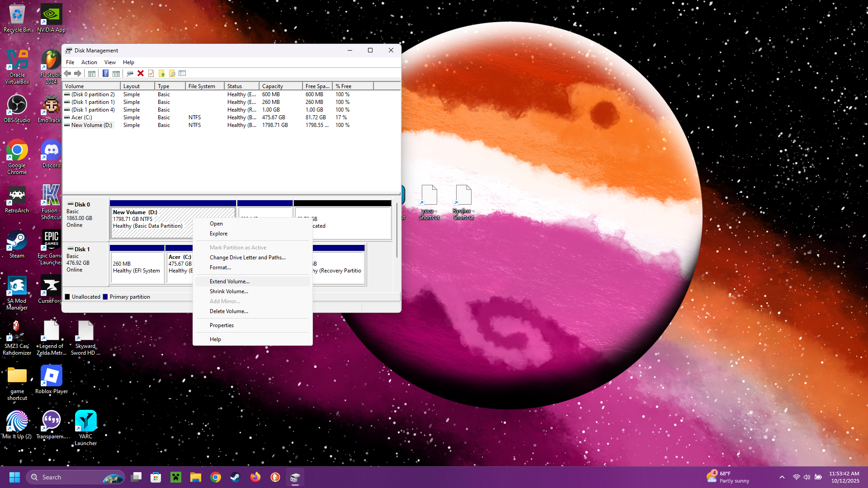Select Shrink Volume in context menu
The width and height of the screenshot is (868, 488).
[229, 291]
